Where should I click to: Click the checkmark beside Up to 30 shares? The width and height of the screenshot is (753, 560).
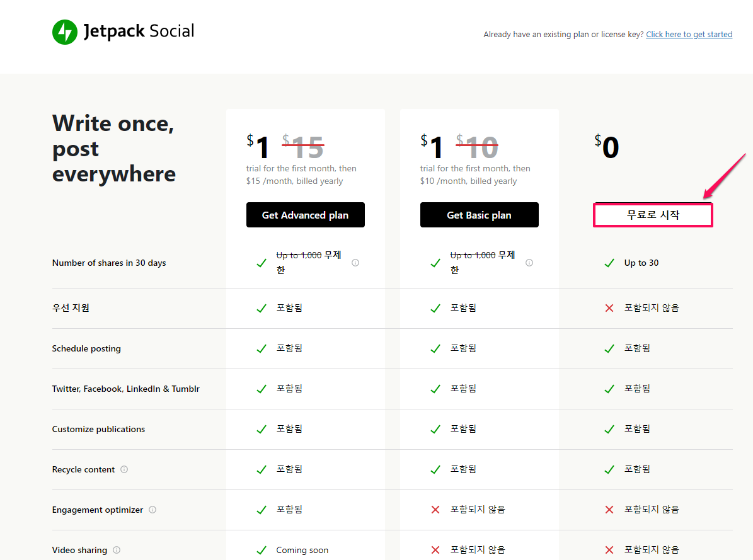click(x=609, y=263)
